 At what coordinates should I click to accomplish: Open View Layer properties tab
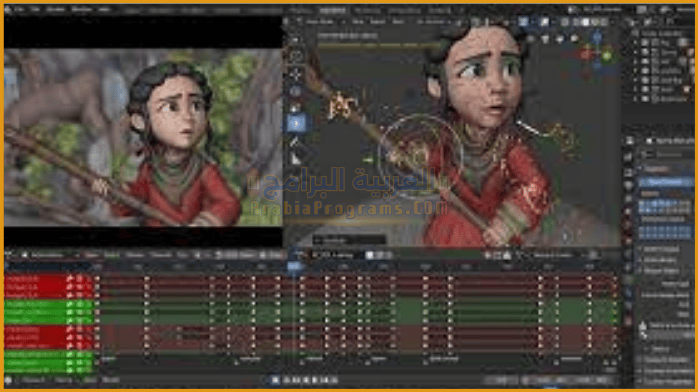629,185
